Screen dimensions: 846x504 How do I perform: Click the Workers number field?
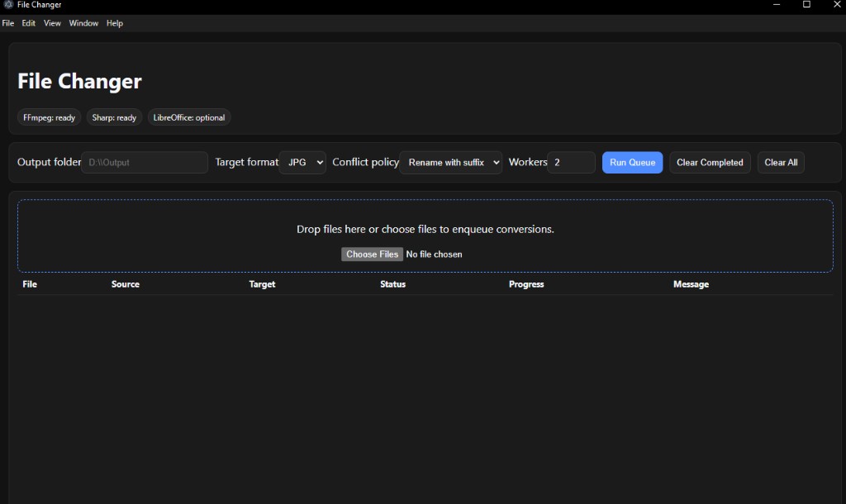572,163
